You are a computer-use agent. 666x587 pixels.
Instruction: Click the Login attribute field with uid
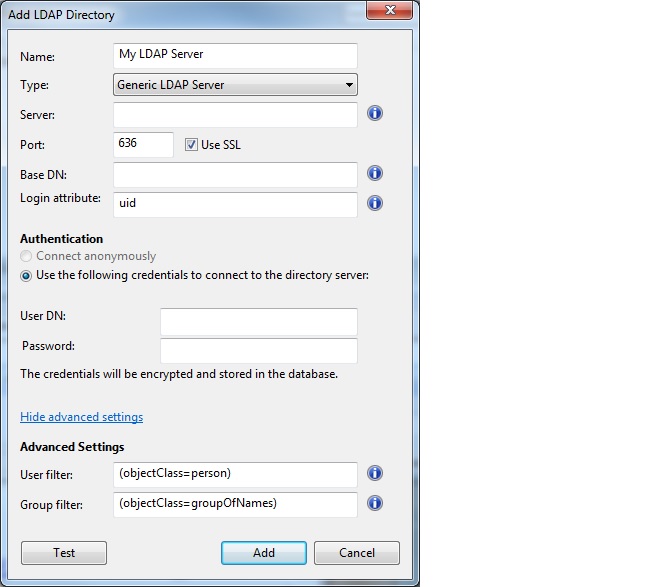pyautogui.click(x=235, y=204)
